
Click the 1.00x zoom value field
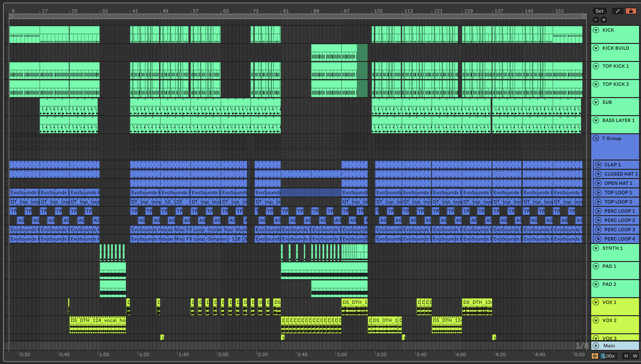click(x=608, y=356)
